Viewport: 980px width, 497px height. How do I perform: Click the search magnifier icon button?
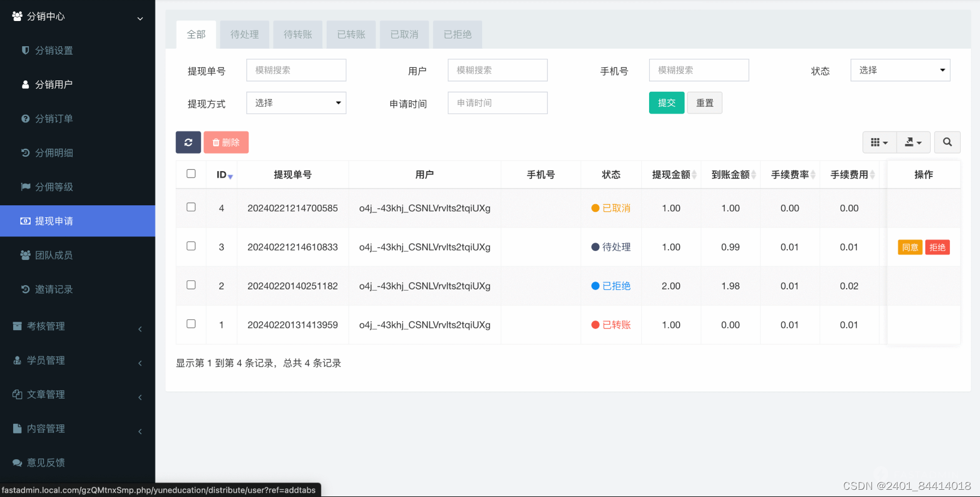pyautogui.click(x=947, y=142)
